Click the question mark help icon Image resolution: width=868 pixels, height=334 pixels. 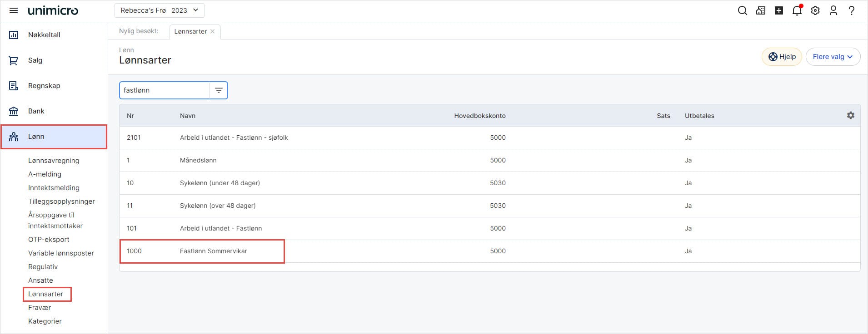(851, 10)
